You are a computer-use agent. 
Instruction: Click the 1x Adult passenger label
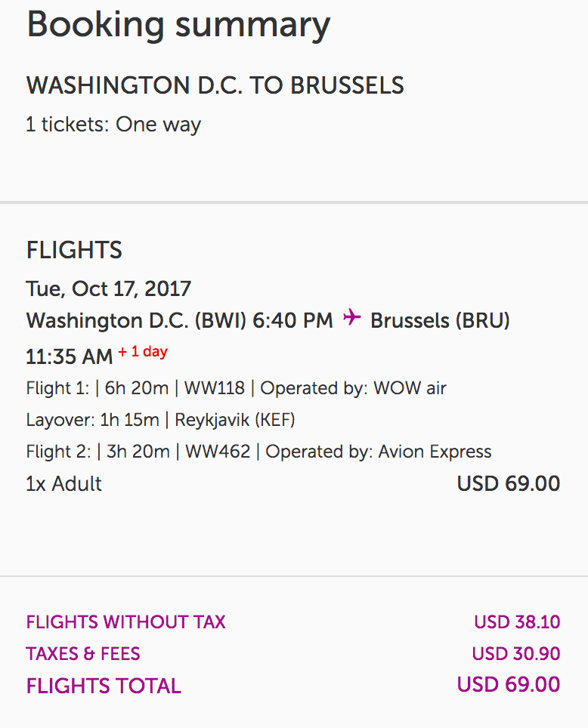(x=64, y=484)
